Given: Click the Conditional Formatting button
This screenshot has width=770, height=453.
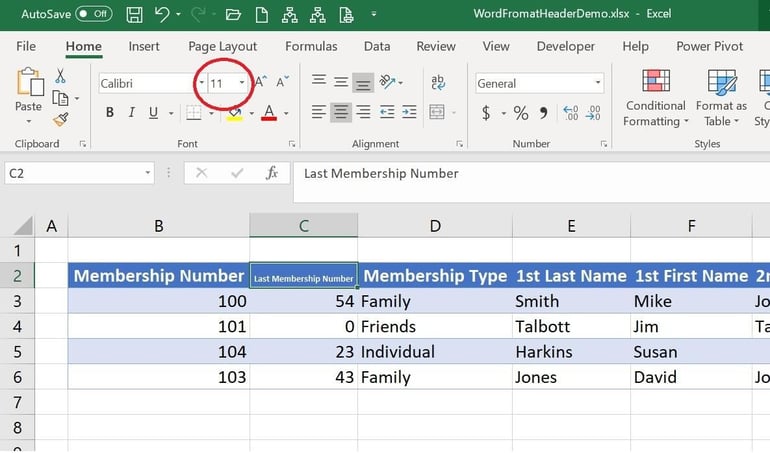Looking at the screenshot, I should point(656,100).
